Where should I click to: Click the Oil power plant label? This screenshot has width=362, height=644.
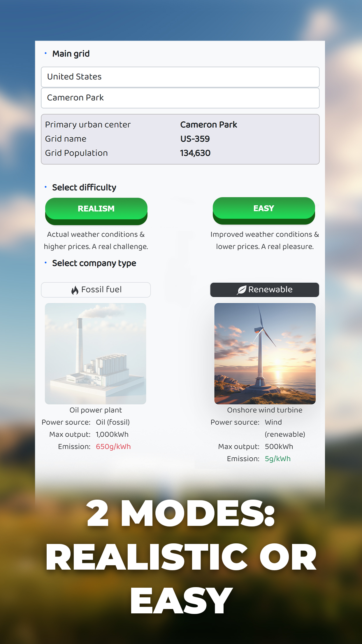click(96, 410)
